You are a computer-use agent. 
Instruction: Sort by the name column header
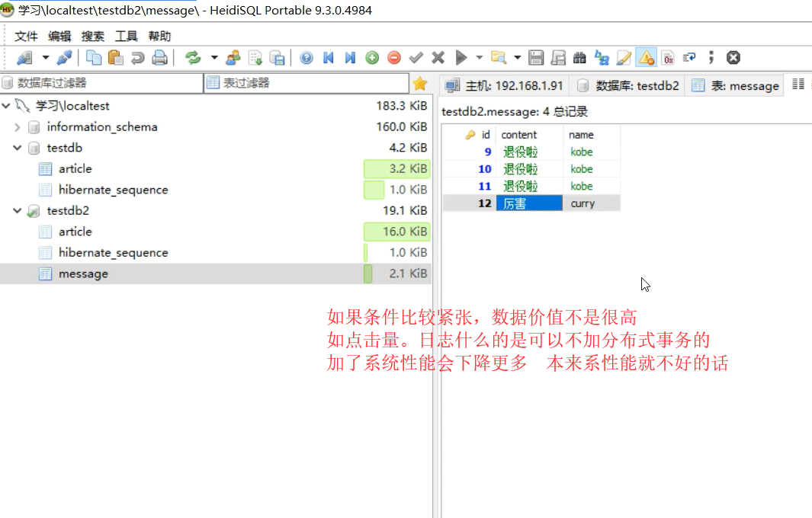tap(592, 135)
